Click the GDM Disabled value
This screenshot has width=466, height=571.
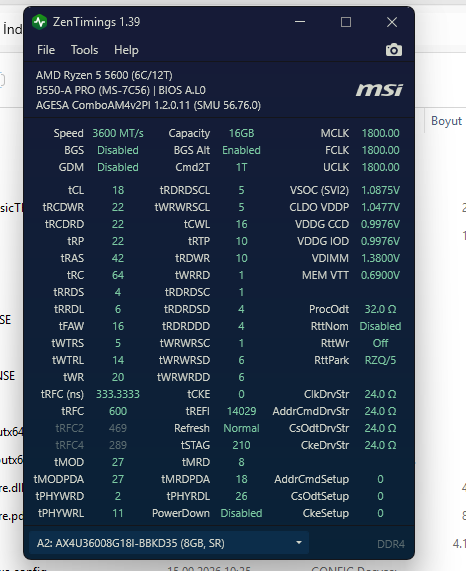(x=118, y=167)
